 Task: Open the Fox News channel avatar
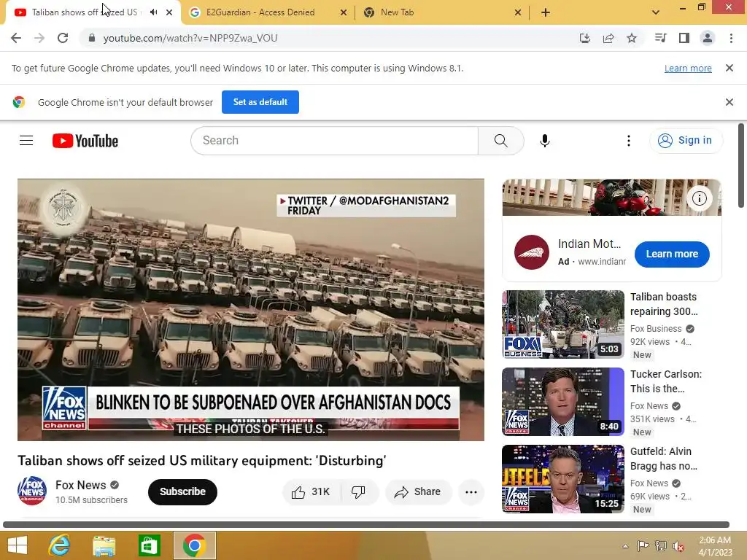[x=32, y=491]
